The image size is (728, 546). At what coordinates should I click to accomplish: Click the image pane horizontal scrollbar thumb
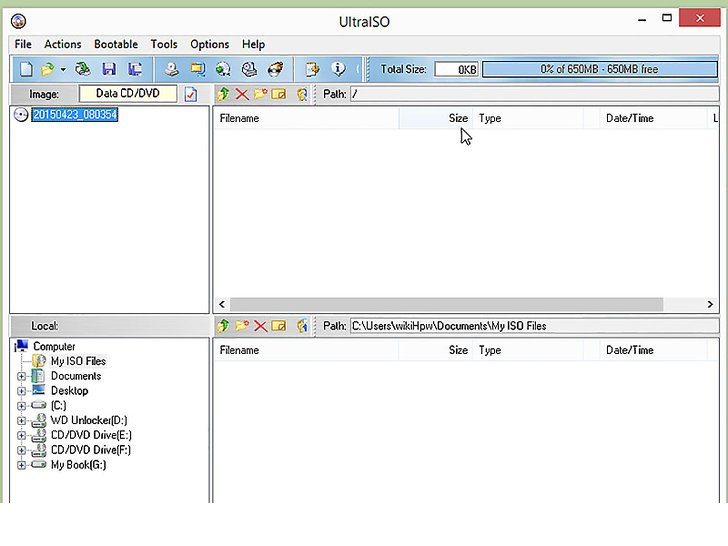[x=447, y=305]
